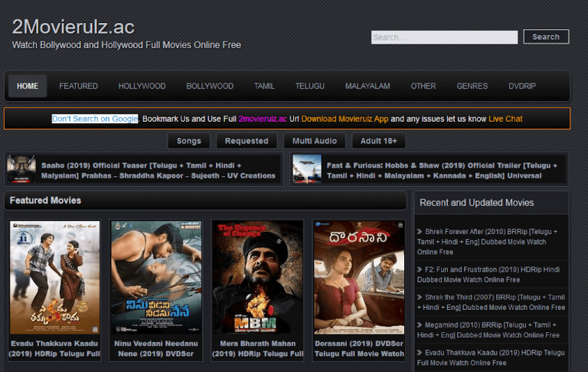Open the Saaho teaser thumbnail
The image size is (588, 372).
click(21, 169)
